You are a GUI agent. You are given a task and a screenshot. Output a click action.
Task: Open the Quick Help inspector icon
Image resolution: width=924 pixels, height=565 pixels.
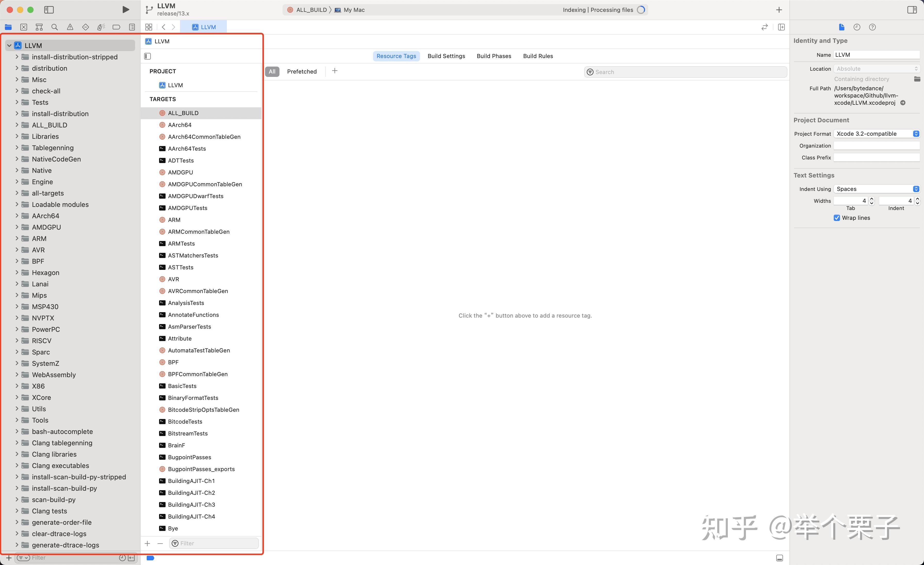[x=872, y=27]
